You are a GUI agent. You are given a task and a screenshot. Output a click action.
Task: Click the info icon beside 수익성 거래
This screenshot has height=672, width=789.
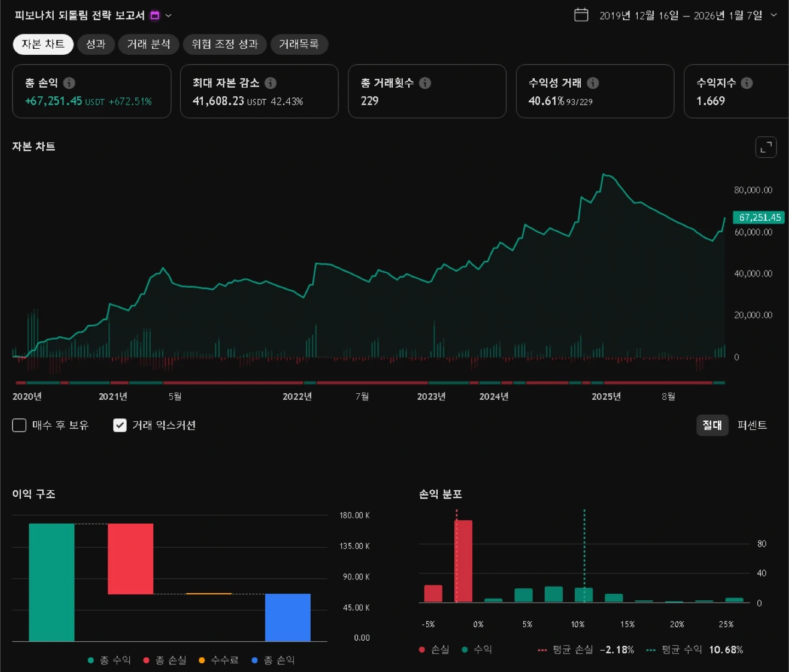tap(593, 83)
